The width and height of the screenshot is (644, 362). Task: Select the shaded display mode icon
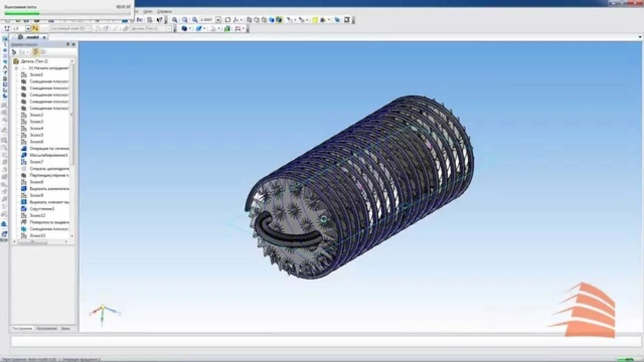coord(271,20)
